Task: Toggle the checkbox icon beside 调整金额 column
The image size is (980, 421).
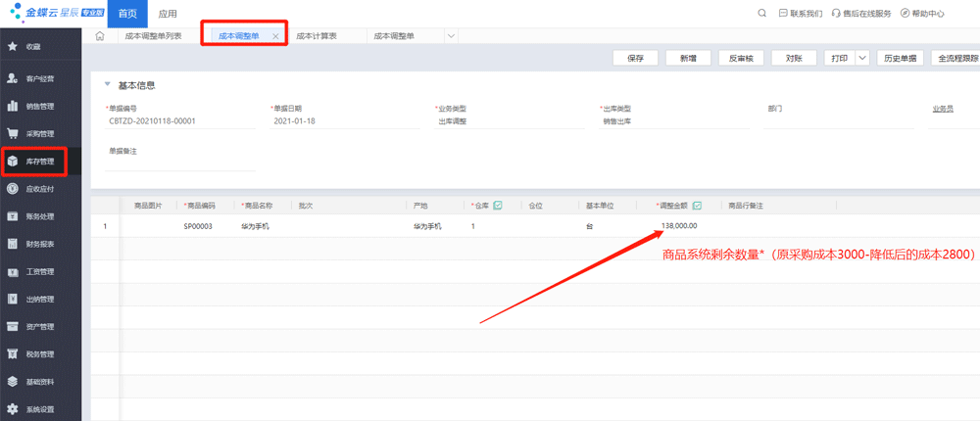Action: [x=697, y=206]
